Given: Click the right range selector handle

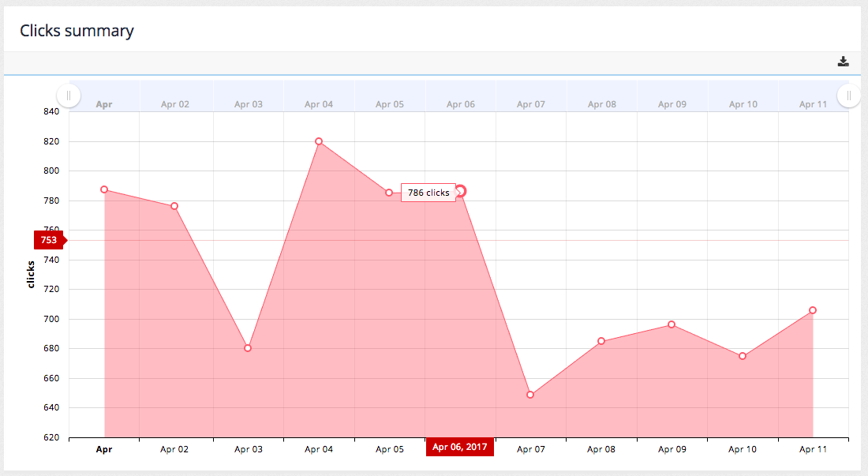Looking at the screenshot, I should [x=848, y=95].
